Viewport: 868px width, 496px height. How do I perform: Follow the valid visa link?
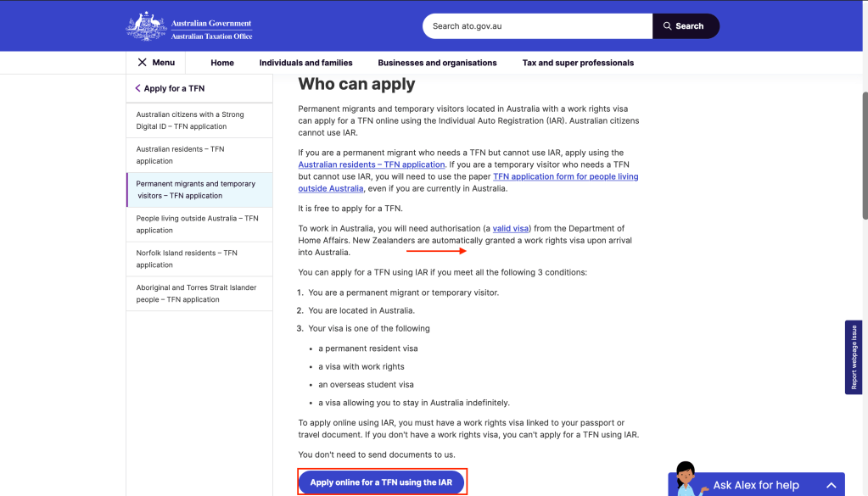click(x=511, y=228)
